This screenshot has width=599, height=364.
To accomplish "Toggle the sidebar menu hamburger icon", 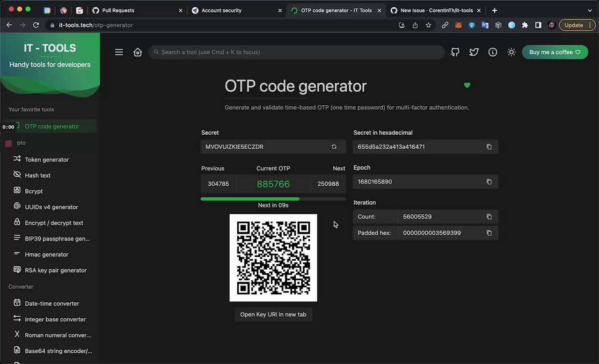I will tap(119, 52).
